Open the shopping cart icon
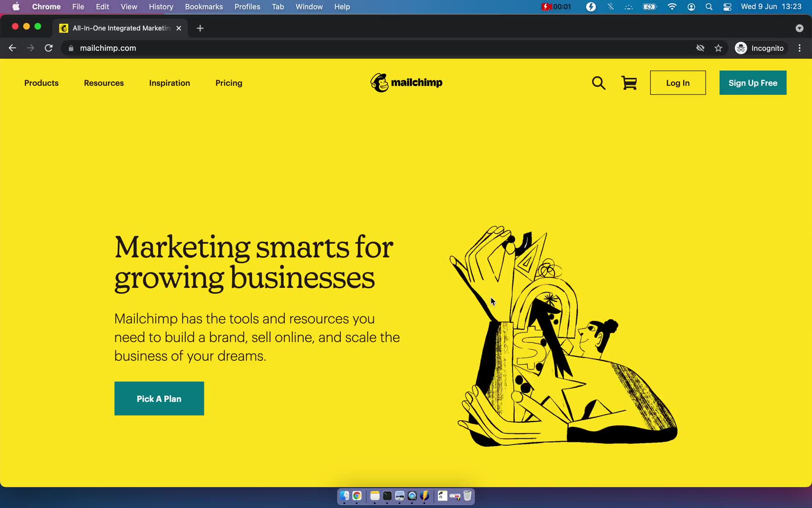 click(x=629, y=83)
